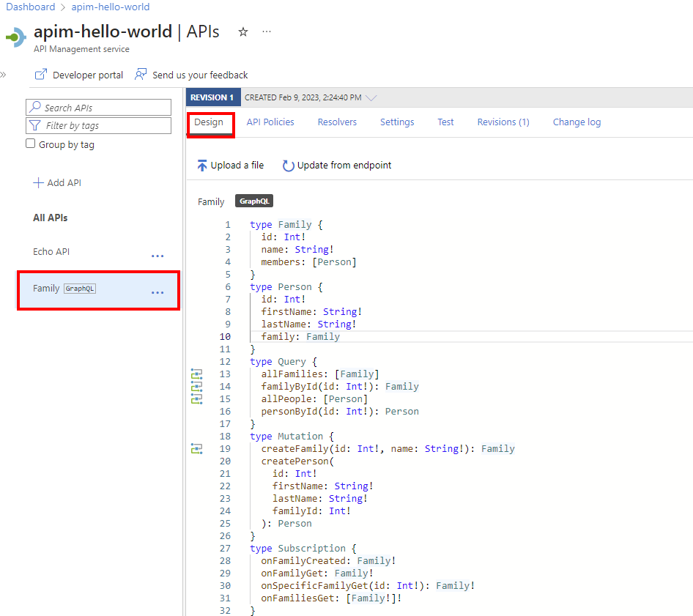Image resolution: width=693 pixels, height=616 pixels.
Task: Open the Change log tab
Action: 577,122
